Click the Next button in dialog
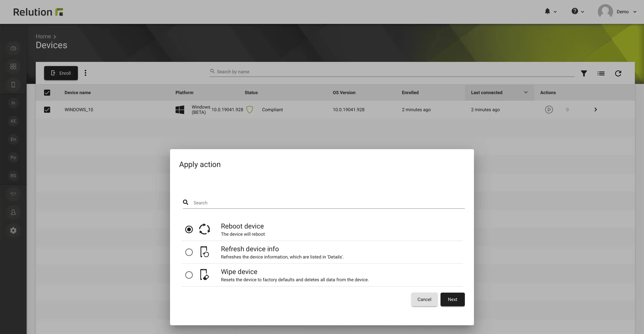The width and height of the screenshot is (644, 334). (453, 299)
